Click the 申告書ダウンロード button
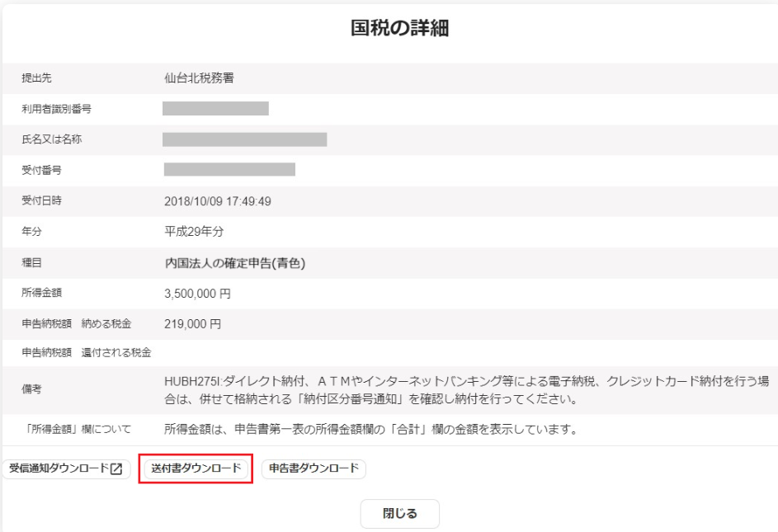 tap(314, 468)
